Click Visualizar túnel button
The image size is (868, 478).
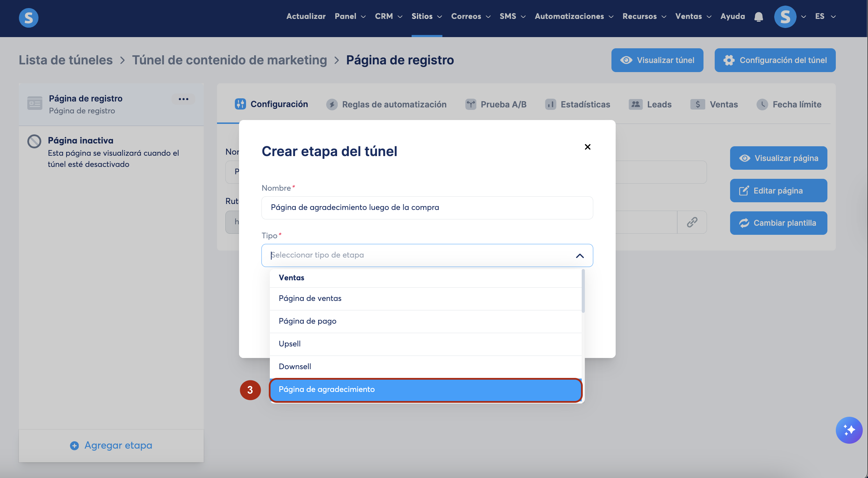pyautogui.click(x=657, y=60)
